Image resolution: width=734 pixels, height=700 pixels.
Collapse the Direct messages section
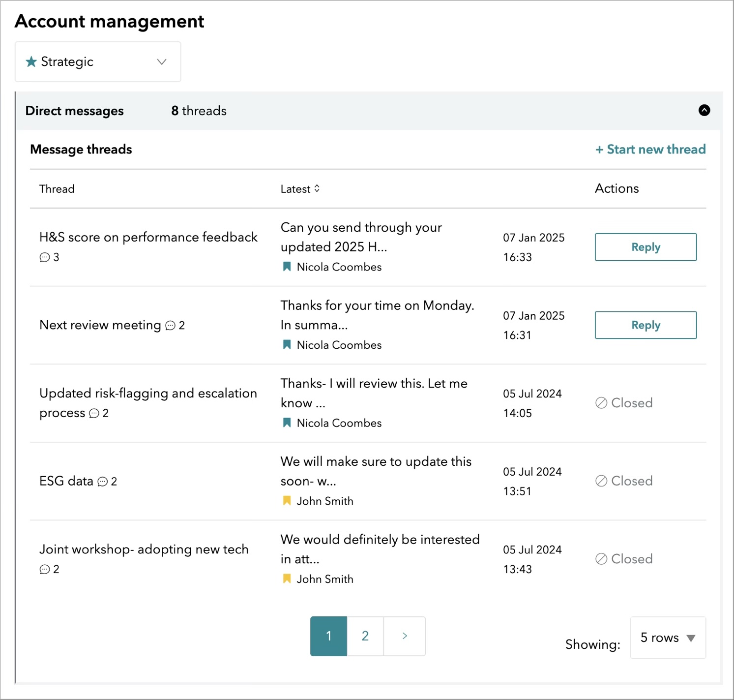pyautogui.click(x=704, y=110)
